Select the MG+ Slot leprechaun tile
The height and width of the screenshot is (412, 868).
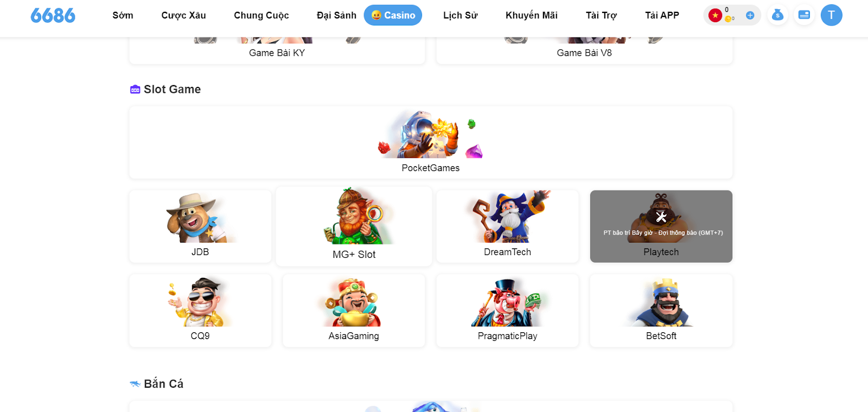tap(354, 226)
